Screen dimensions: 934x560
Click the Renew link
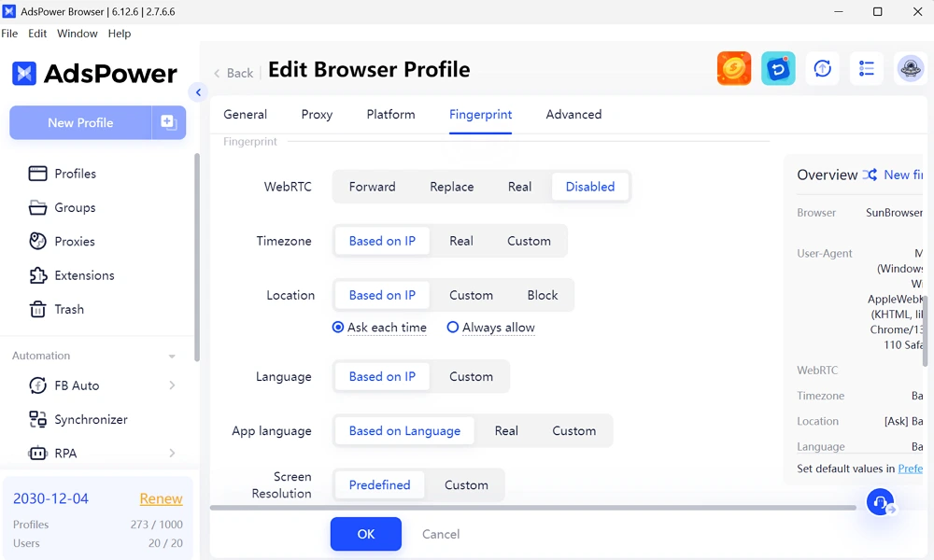pyautogui.click(x=161, y=498)
